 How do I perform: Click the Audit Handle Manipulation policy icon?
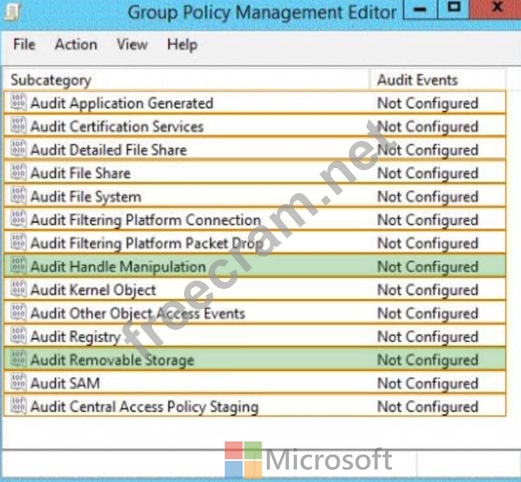click(18, 266)
